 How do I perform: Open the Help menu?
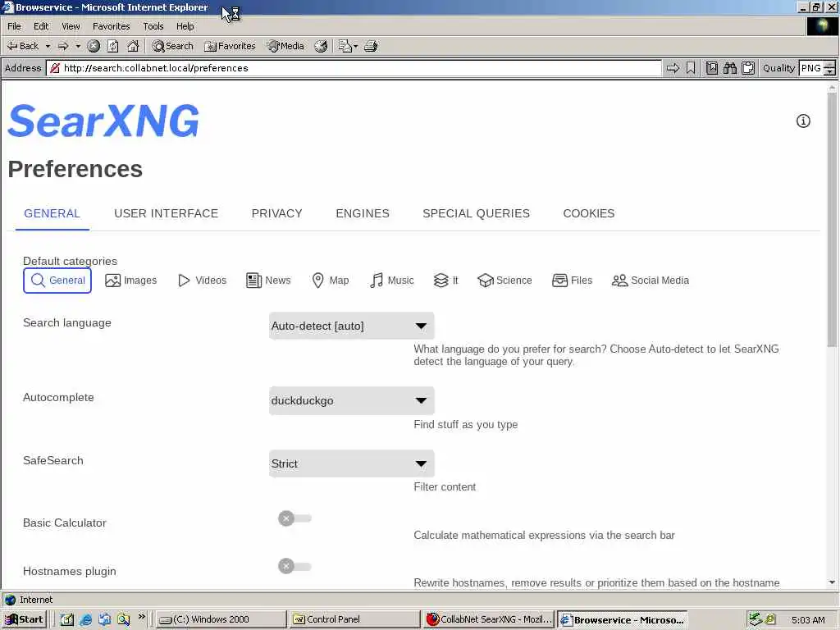185,26
